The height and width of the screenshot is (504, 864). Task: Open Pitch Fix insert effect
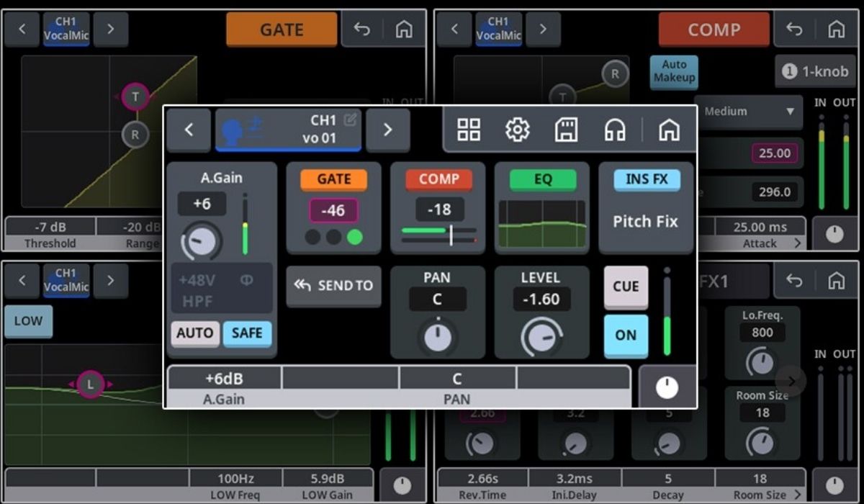pyautogui.click(x=646, y=221)
